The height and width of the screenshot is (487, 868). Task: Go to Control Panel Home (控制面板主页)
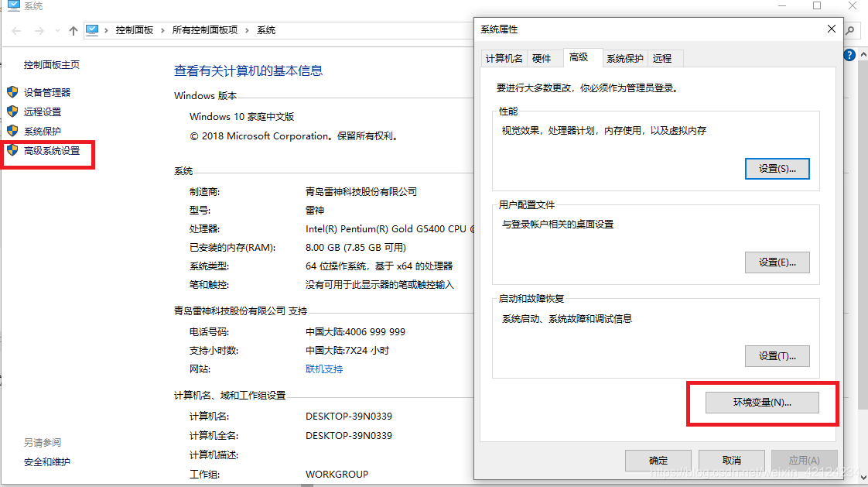point(52,65)
